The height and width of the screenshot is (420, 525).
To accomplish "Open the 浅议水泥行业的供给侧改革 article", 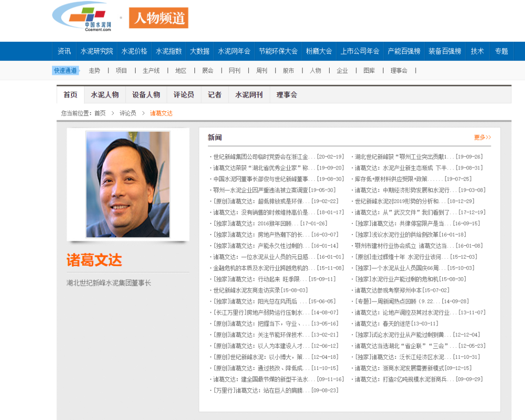I will [x=410, y=235].
